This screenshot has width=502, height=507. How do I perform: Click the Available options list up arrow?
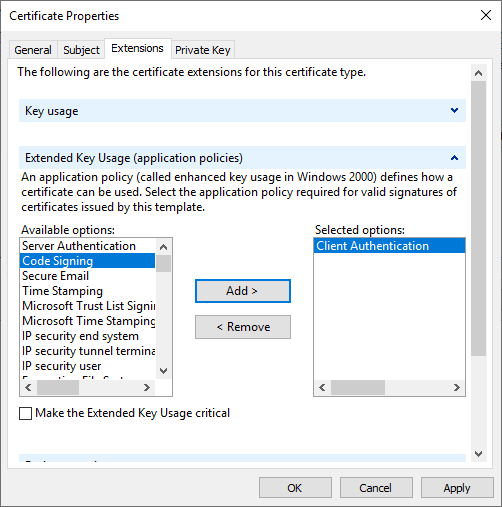[x=163, y=247]
